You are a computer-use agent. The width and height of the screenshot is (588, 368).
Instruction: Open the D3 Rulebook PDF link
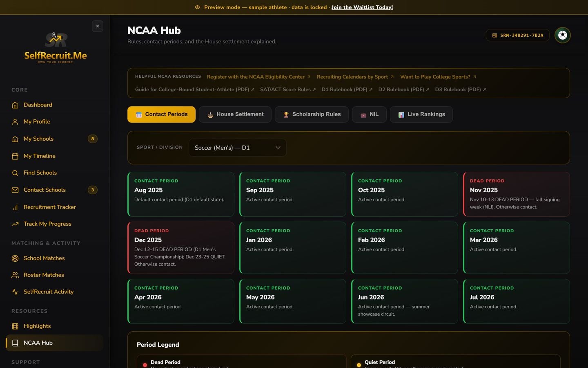pyautogui.click(x=461, y=90)
